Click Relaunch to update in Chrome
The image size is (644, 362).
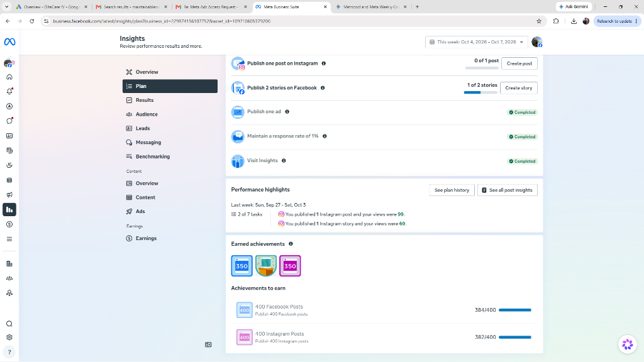click(x=617, y=21)
